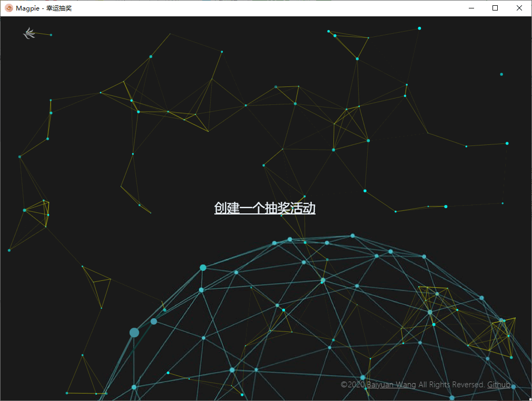The height and width of the screenshot is (401, 532).
Task: Open the Github link in footer
Action: (499, 385)
